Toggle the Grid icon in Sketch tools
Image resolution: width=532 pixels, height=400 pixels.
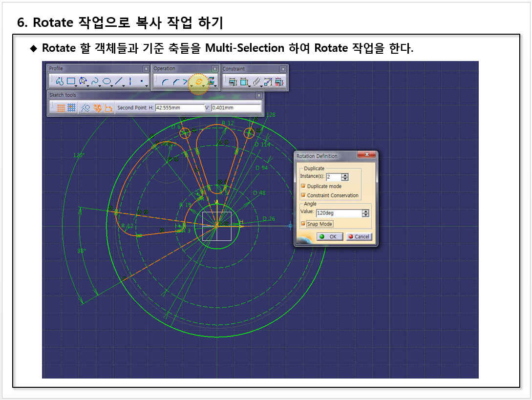tap(61, 108)
